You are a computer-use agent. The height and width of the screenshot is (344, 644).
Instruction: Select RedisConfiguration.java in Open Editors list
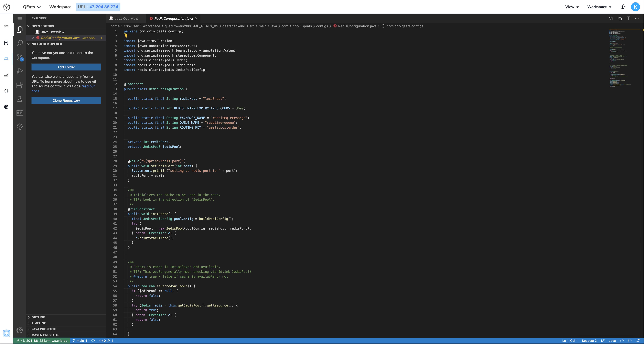point(66,38)
